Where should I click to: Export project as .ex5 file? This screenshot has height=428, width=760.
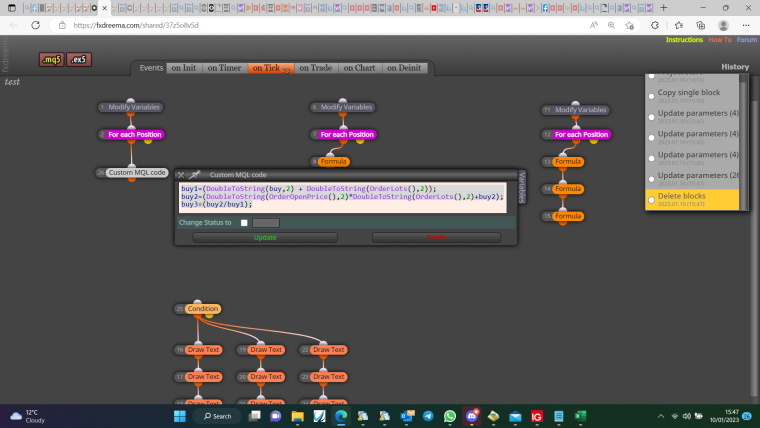(79, 60)
